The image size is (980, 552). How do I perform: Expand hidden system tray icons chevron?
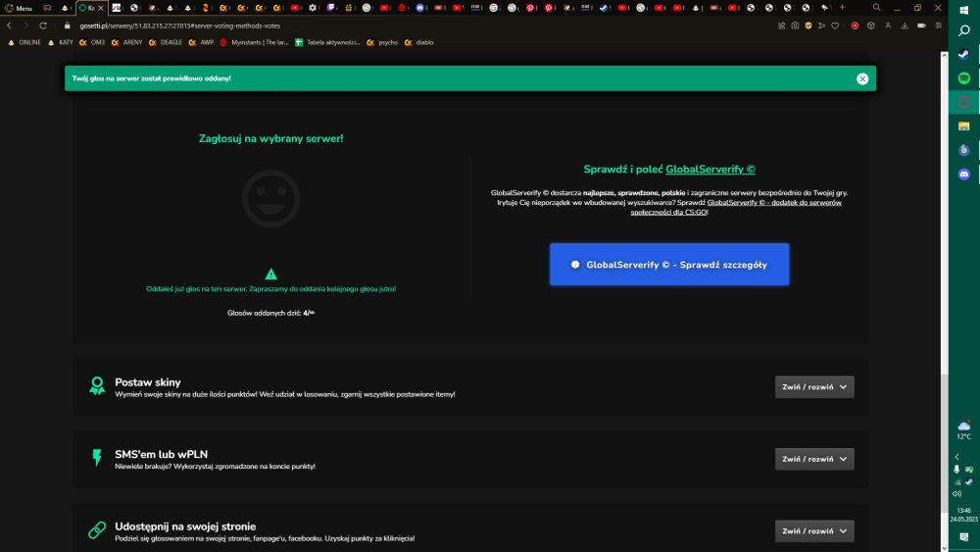coord(956,457)
